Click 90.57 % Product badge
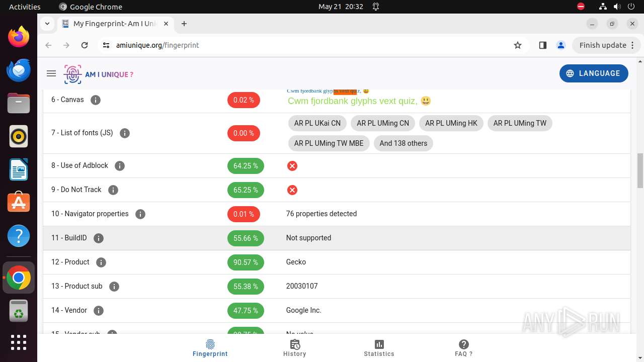 click(246, 262)
